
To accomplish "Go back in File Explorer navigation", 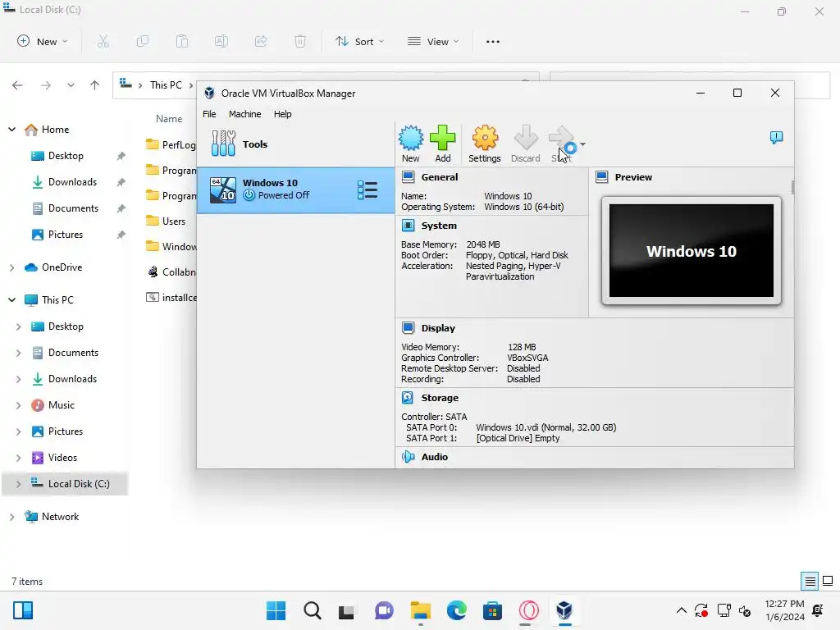I will pyautogui.click(x=17, y=85).
